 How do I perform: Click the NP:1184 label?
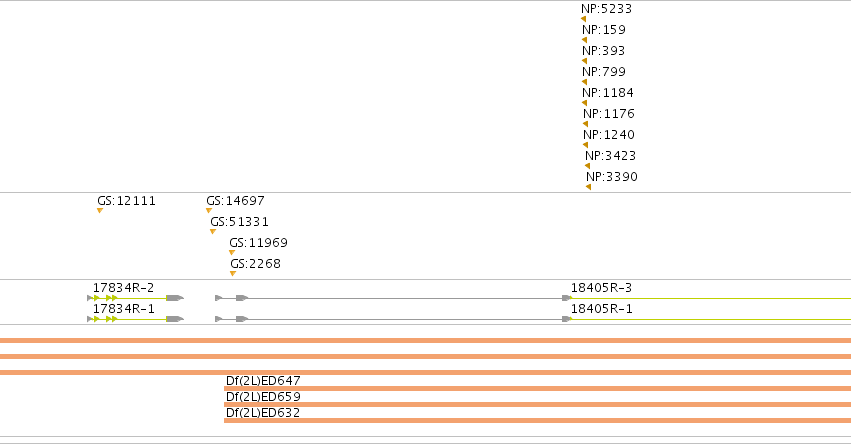608,93
